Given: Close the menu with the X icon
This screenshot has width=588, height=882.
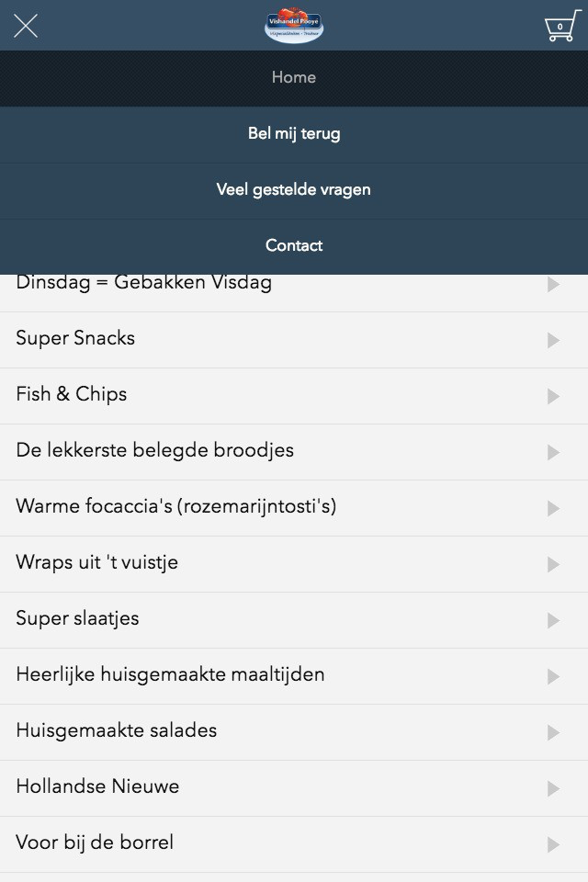Looking at the screenshot, I should point(26,26).
